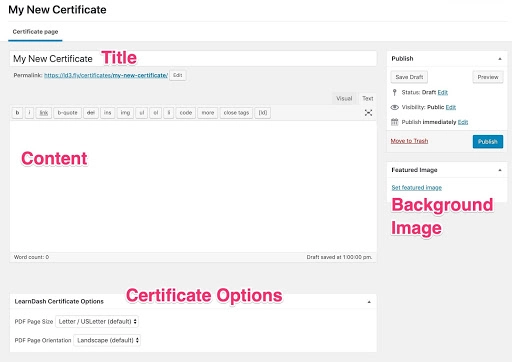Viewport: 512px width, 362px height.
Task: Insert ins tag
Action: click(107, 113)
